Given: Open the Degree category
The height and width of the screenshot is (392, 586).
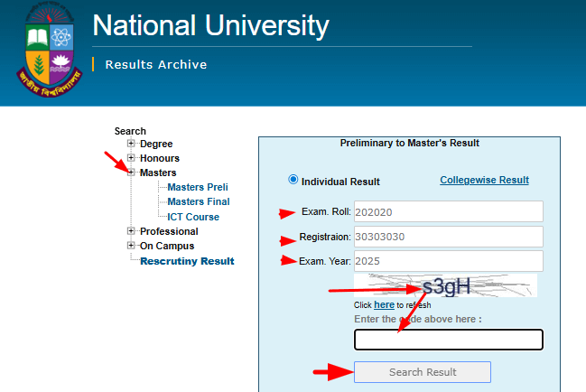Looking at the screenshot, I should tap(156, 144).
